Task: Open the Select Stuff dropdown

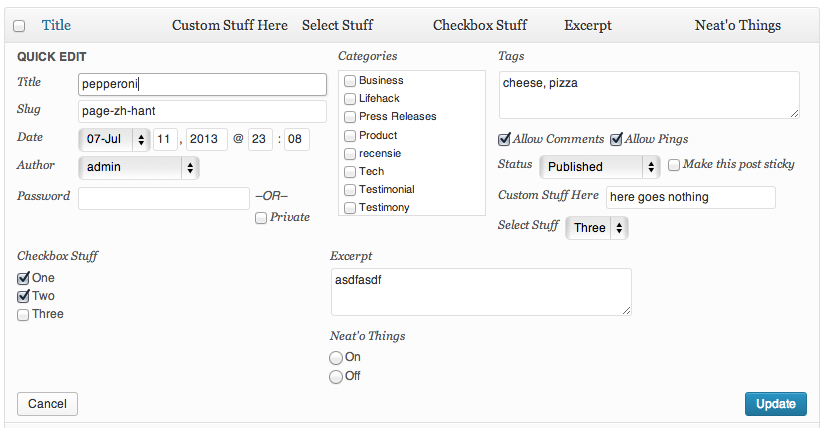Action: [597, 228]
